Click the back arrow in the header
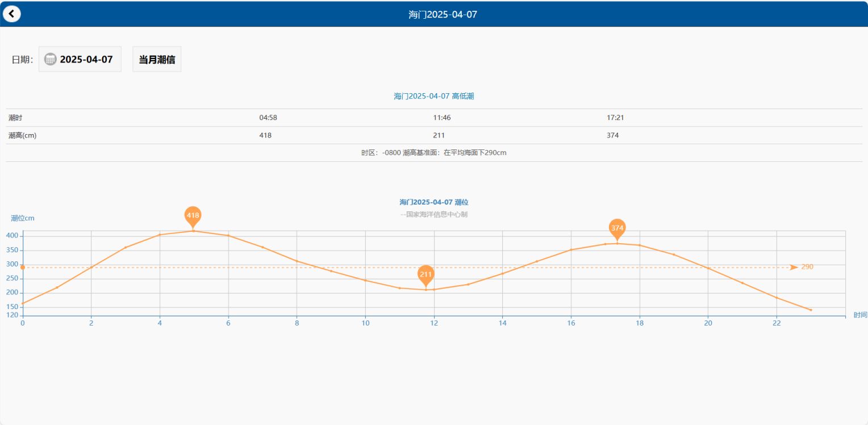This screenshot has height=425, width=868. pyautogui.click(x=11, y=14)
